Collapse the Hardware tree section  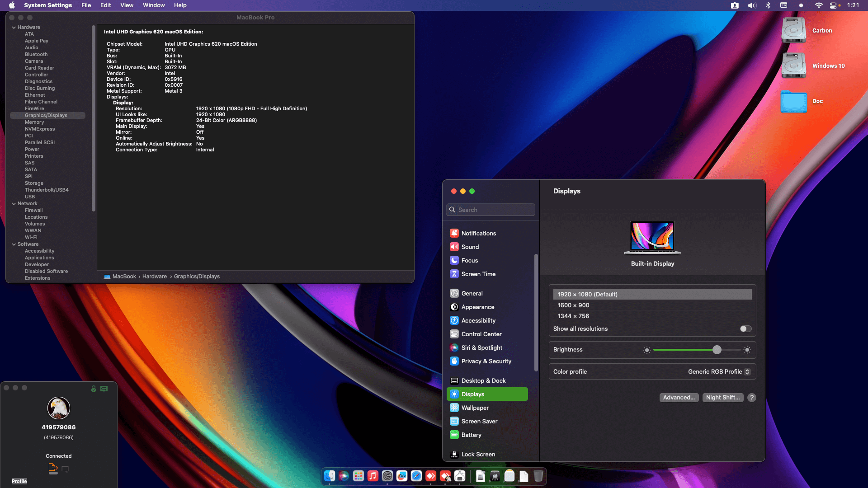(x=14, y=28)
